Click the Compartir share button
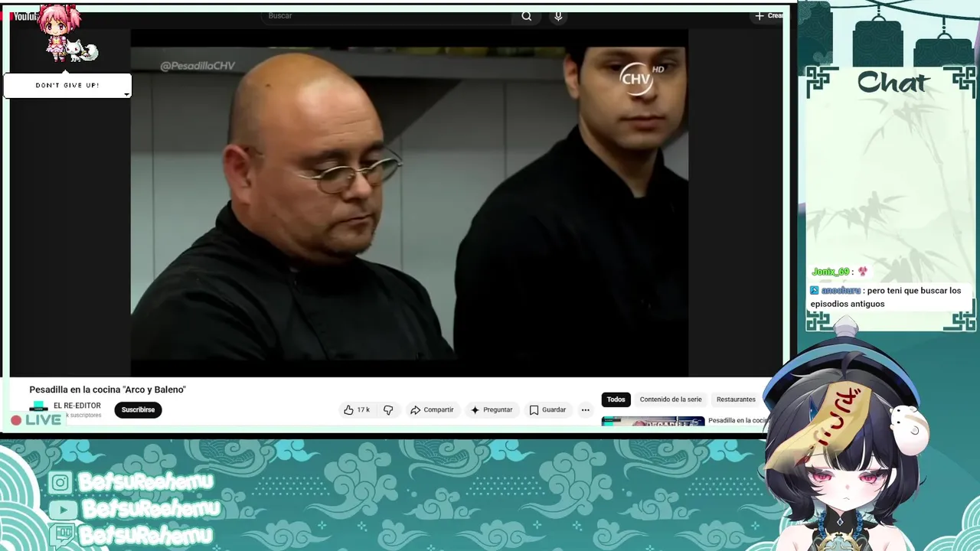 point(432,410)
